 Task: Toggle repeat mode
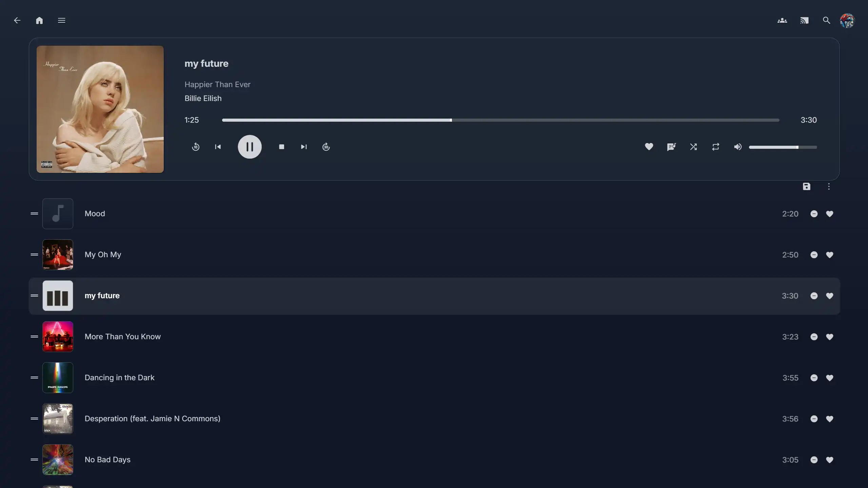click(715, 147)
